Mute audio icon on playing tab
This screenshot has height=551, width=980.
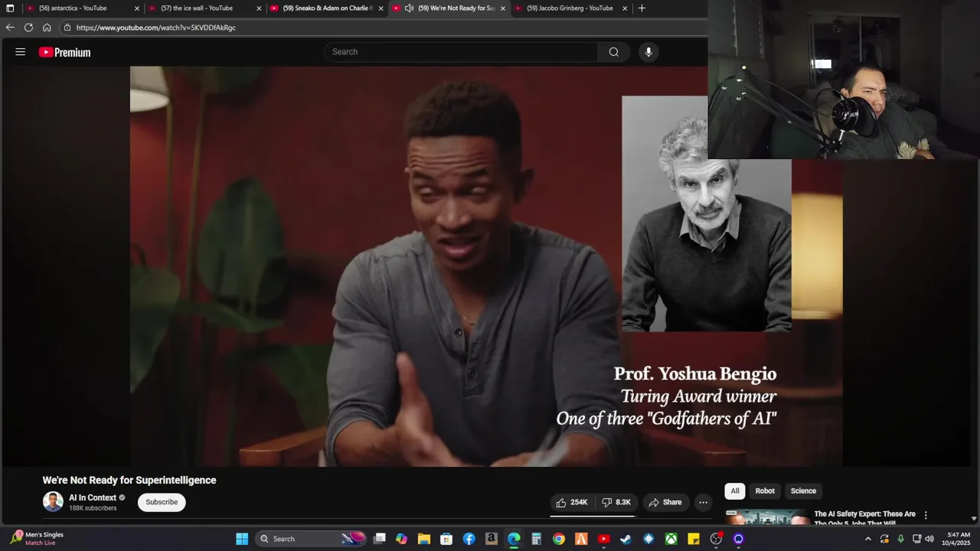409,8
